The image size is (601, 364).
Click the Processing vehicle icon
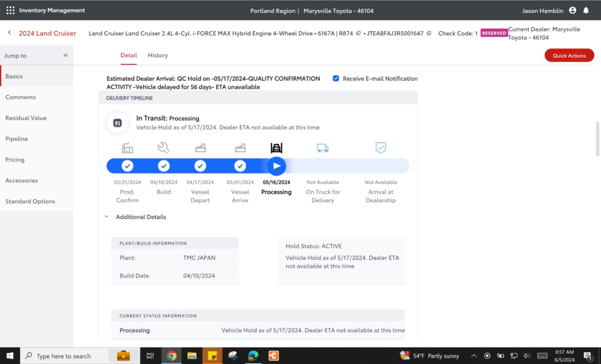click(x=276, y=148)
